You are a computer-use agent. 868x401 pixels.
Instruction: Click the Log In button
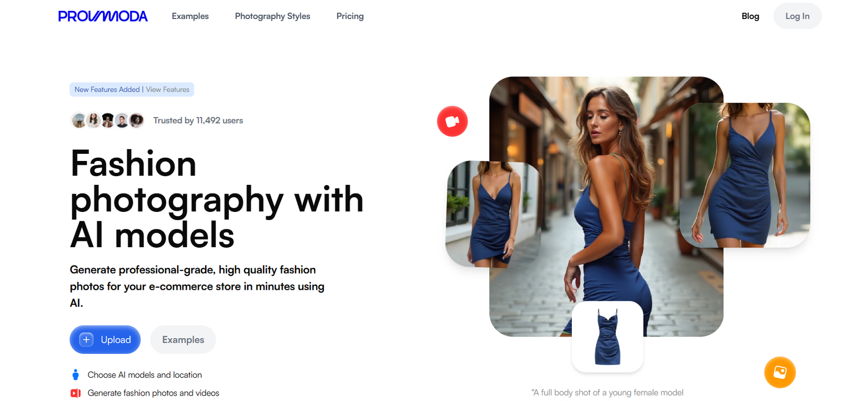point(797,16)
